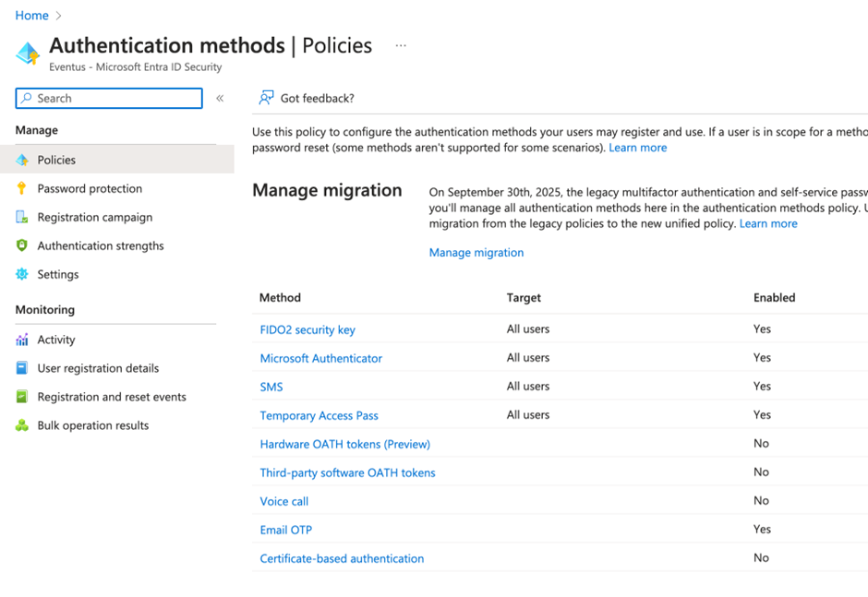Open the ellipsis more options menu
This screenshot has height=597, width=868.
401,45
